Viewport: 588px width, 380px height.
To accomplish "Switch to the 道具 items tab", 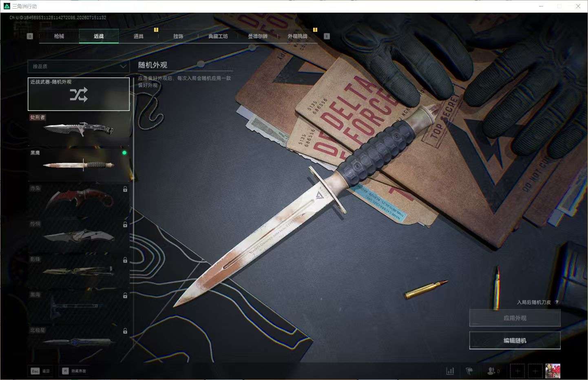I will click(x=139, y=36).
